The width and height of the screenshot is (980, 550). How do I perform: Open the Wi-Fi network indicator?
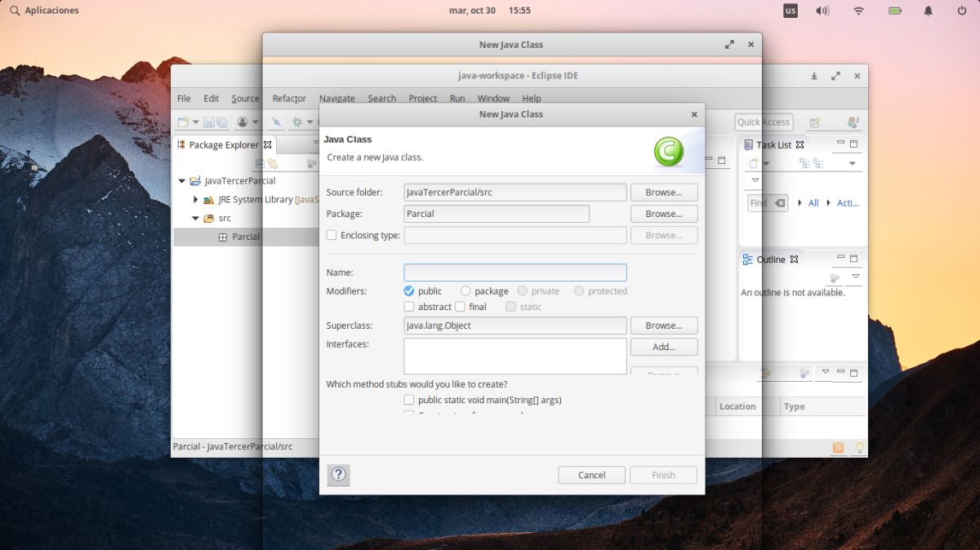pyautogui.click(x=858, y=11)
